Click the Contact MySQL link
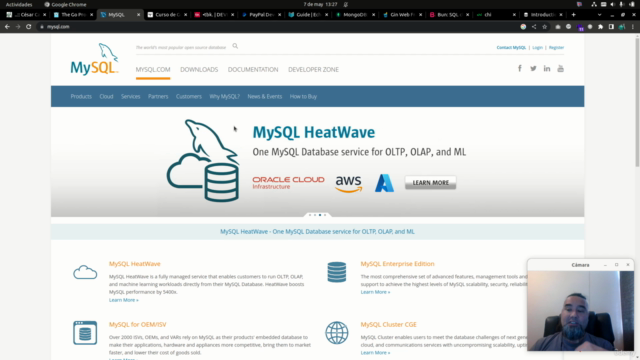Image resolution: width=640 pixels, height=360 pixels. pyautogui.click(x=511, y=47)
